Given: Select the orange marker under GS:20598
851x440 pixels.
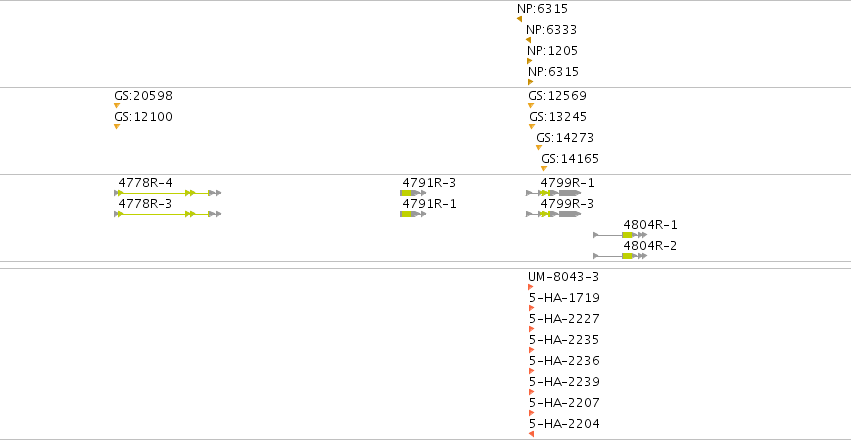Looking at the screenshot, I should click(x=117, y=105).
